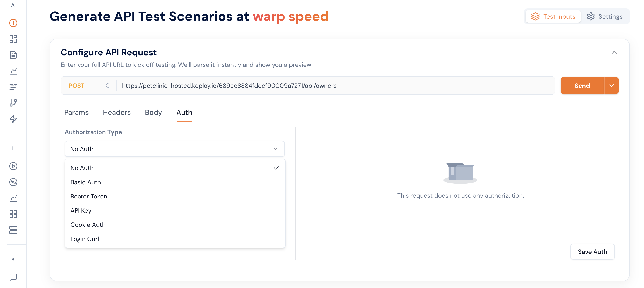Click the orange plus icon in sidebar
Viewport: 644px width, 288px height.
pos(13,23)
